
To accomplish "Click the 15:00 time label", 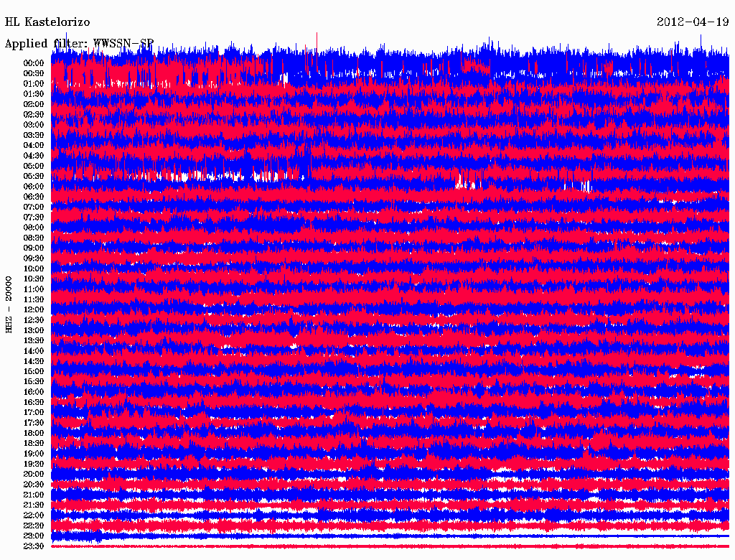I will [x=34, y=371].
